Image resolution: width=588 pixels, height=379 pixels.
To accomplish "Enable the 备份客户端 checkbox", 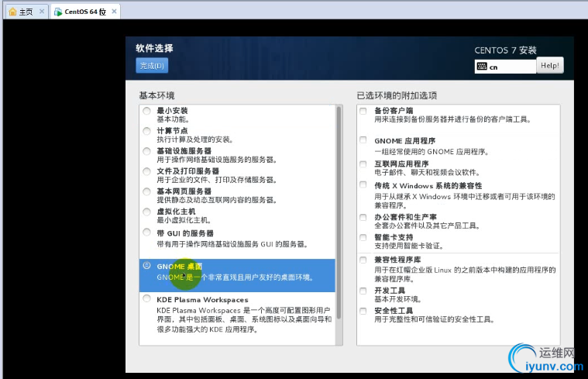I will click(363, 111).
